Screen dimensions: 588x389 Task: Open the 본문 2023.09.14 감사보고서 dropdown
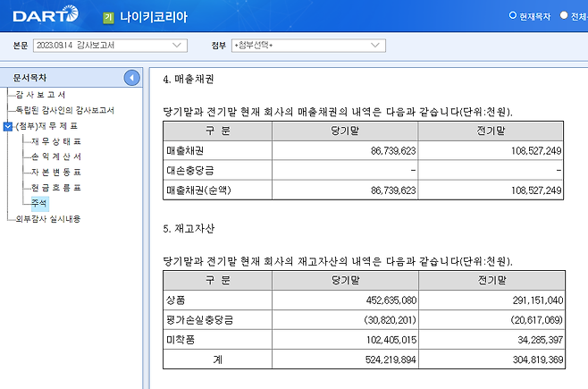coord(110,46)
